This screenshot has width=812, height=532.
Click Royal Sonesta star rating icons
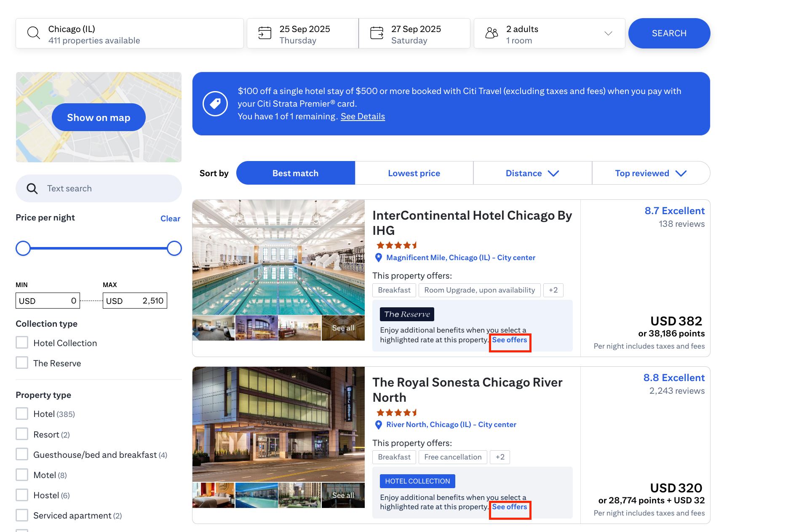tap(397, 412)
